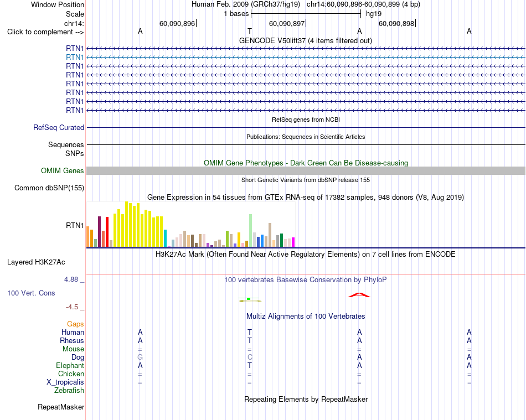Screen dimensions: 526x420
Task: Select the Dog alignment row label
Action: pyautogui.click(x=78, y=357)
